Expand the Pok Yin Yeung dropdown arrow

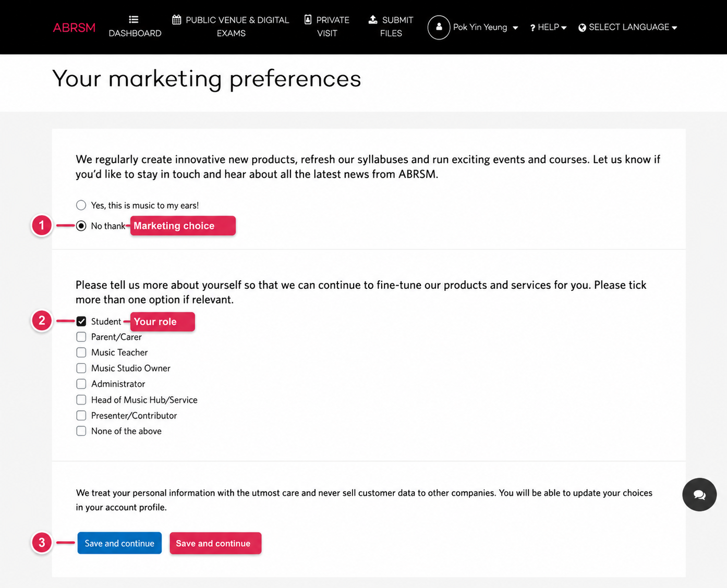[515, 28]
